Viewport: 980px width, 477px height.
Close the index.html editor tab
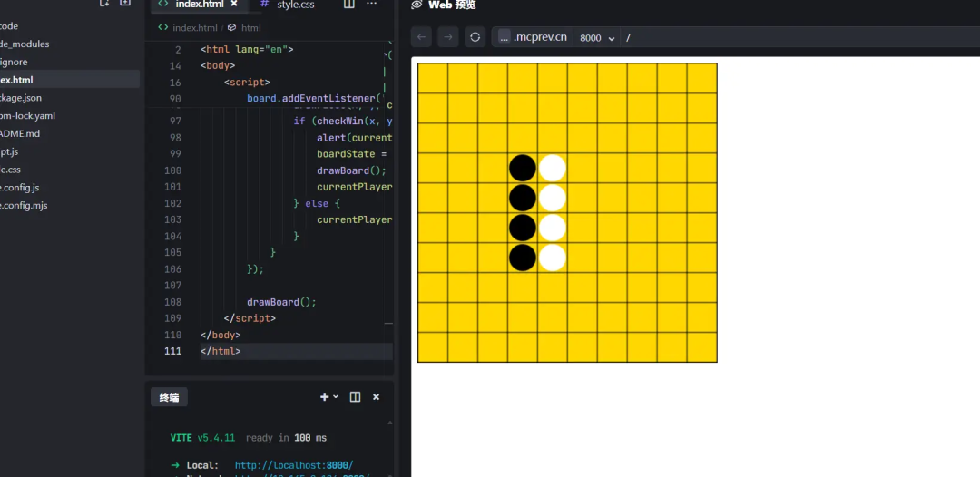234,5
